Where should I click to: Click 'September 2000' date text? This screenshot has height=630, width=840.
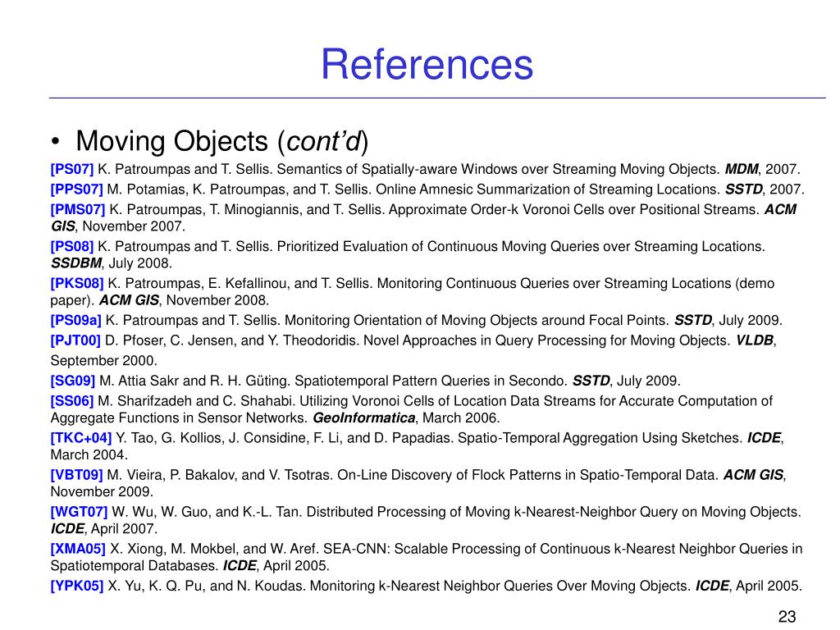click(103, 361)
